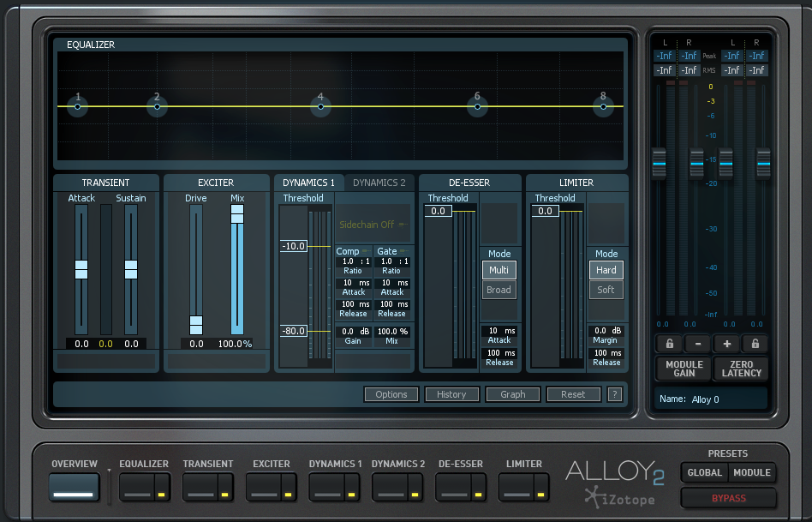Select EQ node 6
This screenshot has width=812, height=522.
(x=477, y=106)
